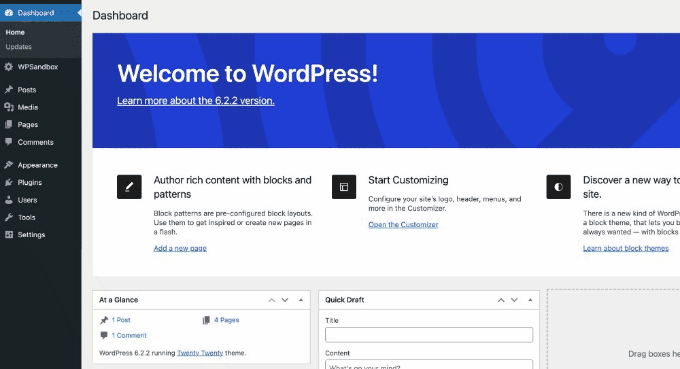680x369 pixels.
Task: Open the Posts menu
Action: [x=40, y=90]
